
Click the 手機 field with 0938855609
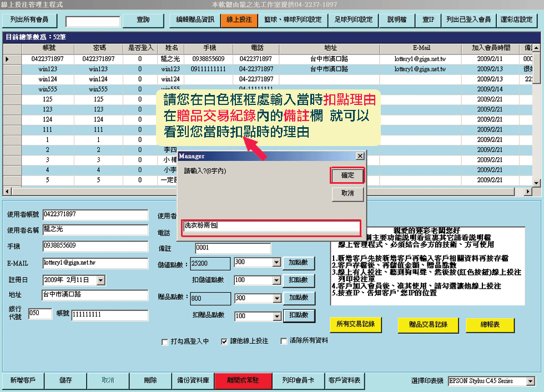tap(95, 246)
